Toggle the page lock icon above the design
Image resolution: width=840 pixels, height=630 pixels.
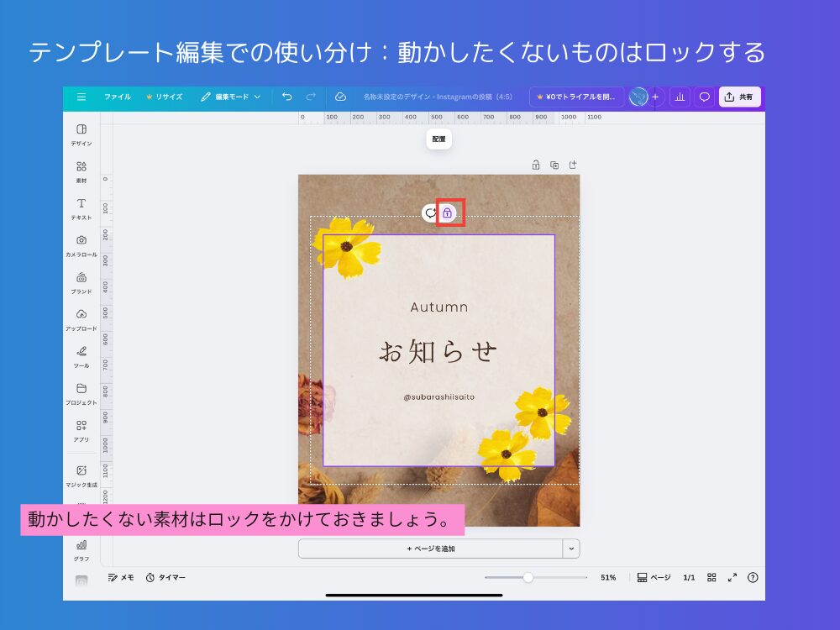535,165
